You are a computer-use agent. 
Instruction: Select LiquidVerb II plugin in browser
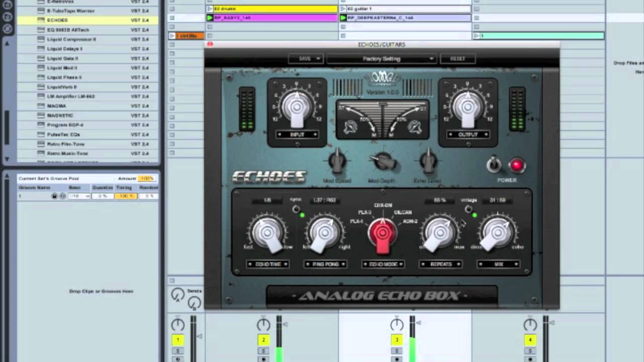point(88,87)
